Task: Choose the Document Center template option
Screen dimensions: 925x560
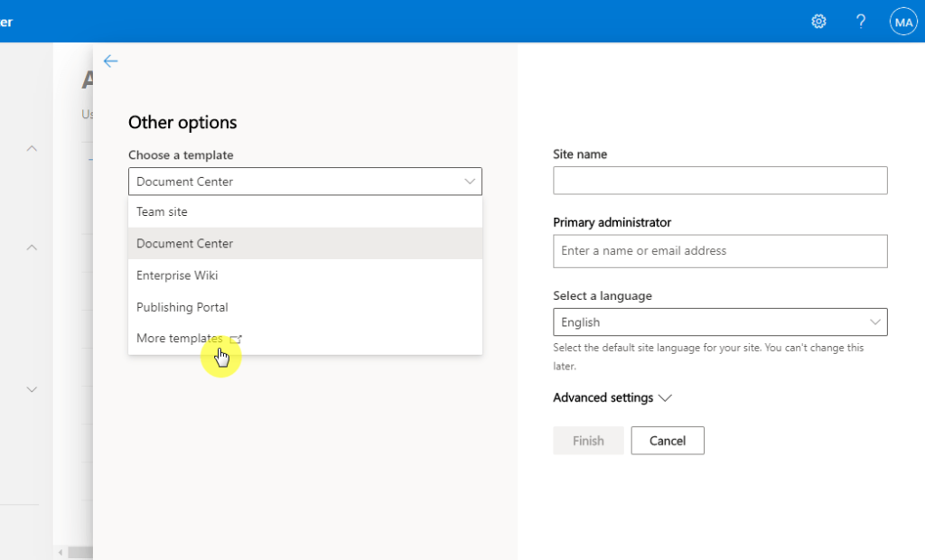Action: point(305,243)
